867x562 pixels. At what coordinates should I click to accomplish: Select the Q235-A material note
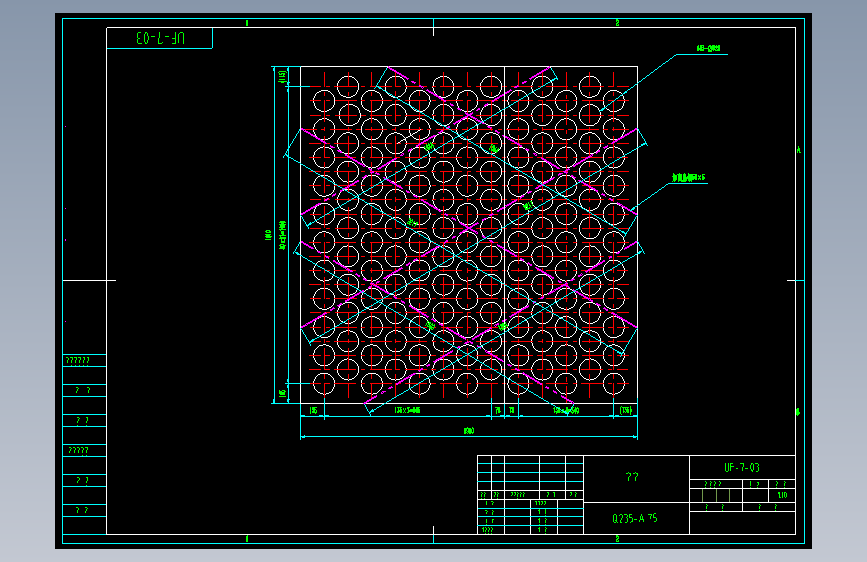(x=635, y=518)
